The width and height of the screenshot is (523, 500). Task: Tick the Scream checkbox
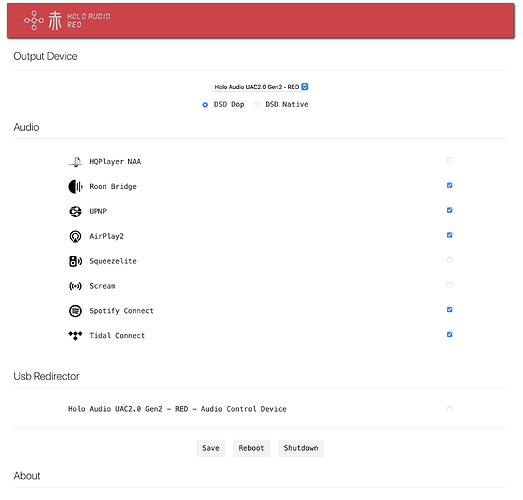(450, 285)
